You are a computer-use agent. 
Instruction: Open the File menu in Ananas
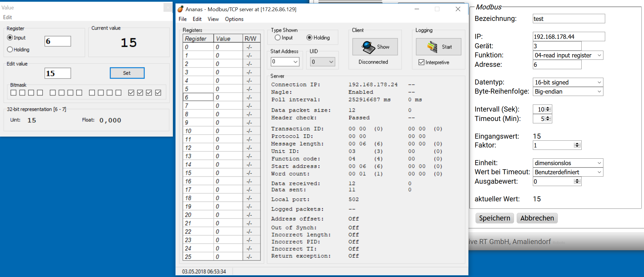pos(183,19)
